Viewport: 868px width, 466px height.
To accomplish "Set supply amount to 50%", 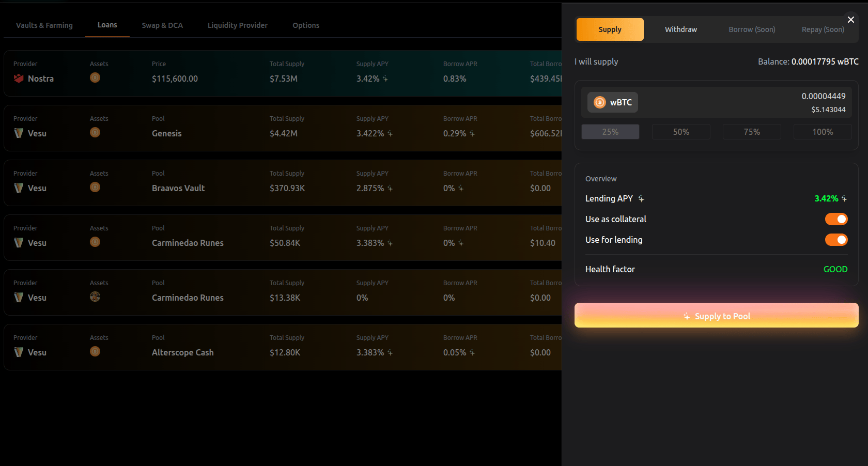I will [681, 132].
